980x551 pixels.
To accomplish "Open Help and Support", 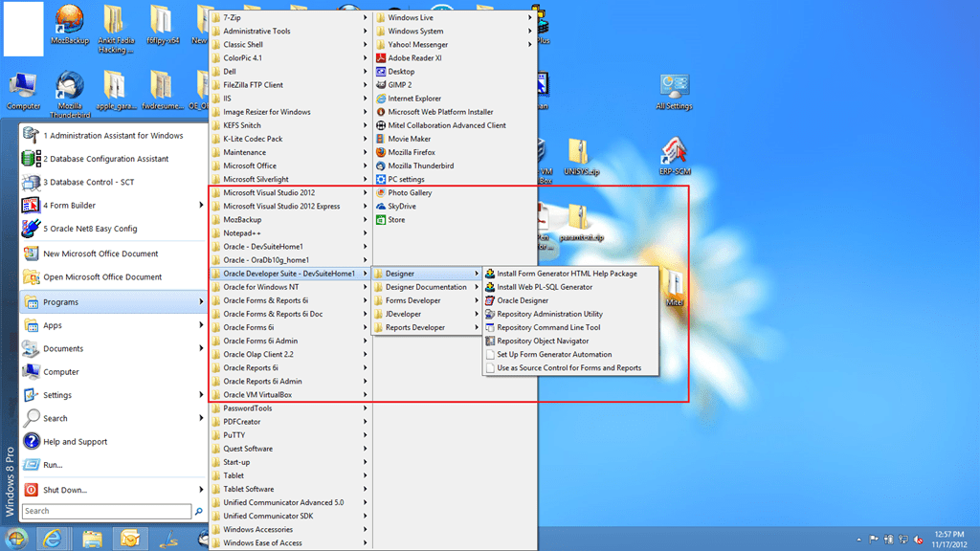I will tap(113, 442).
